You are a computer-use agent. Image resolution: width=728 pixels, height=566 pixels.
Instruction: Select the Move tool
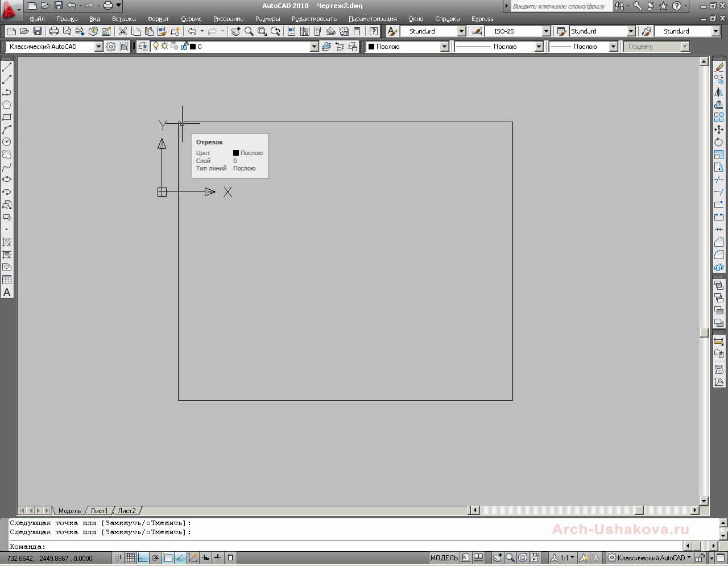(719, 130)
